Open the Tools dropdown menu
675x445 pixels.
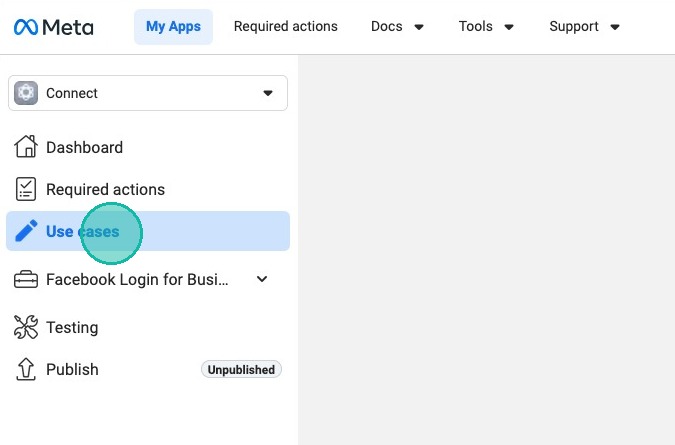pos(487,27)
